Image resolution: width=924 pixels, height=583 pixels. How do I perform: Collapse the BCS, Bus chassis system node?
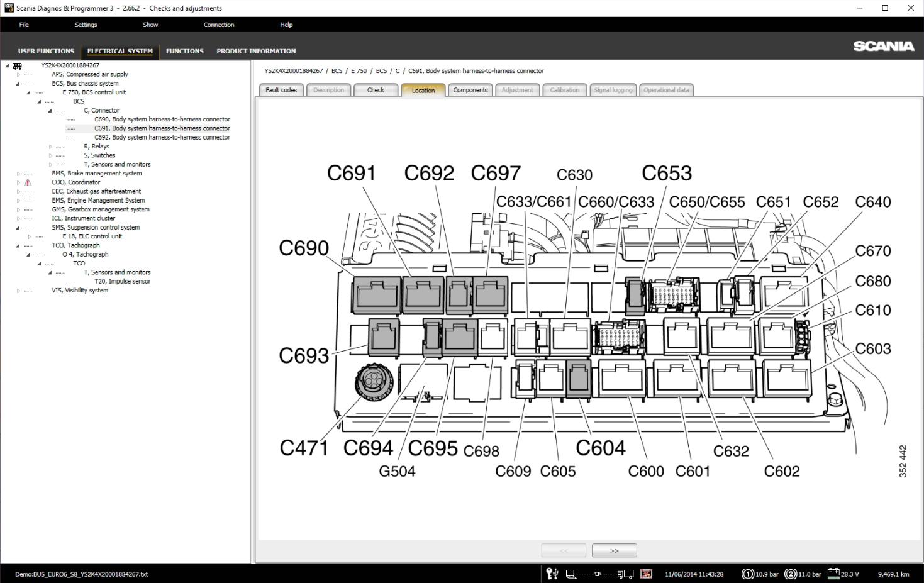click(18, 84)
